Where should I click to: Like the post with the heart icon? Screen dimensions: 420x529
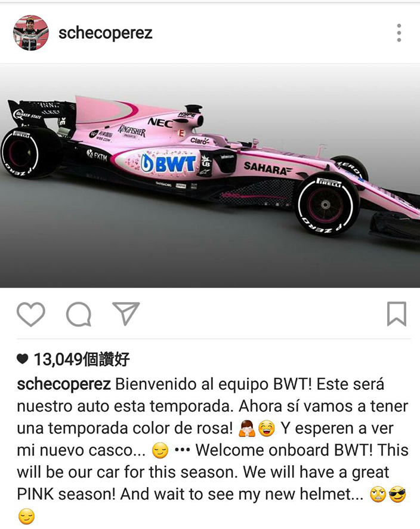click(30, 314)
